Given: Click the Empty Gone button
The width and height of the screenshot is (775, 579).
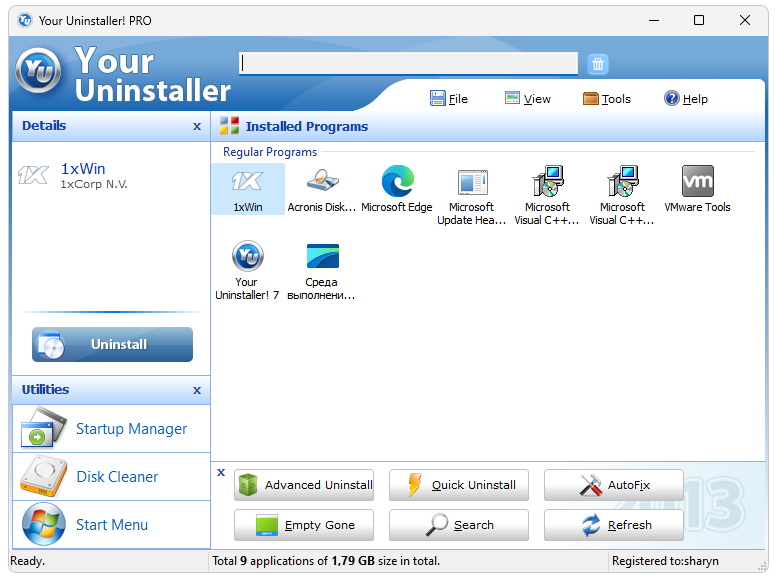Looking at the screenshot, I should pyautogui.click(x=304, y=525).
